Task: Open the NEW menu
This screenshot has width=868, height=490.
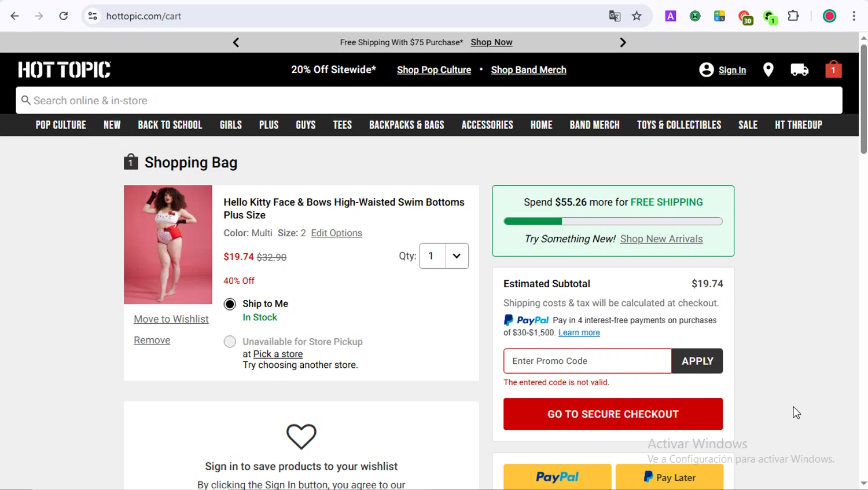Action: click(x=112, y=125)
